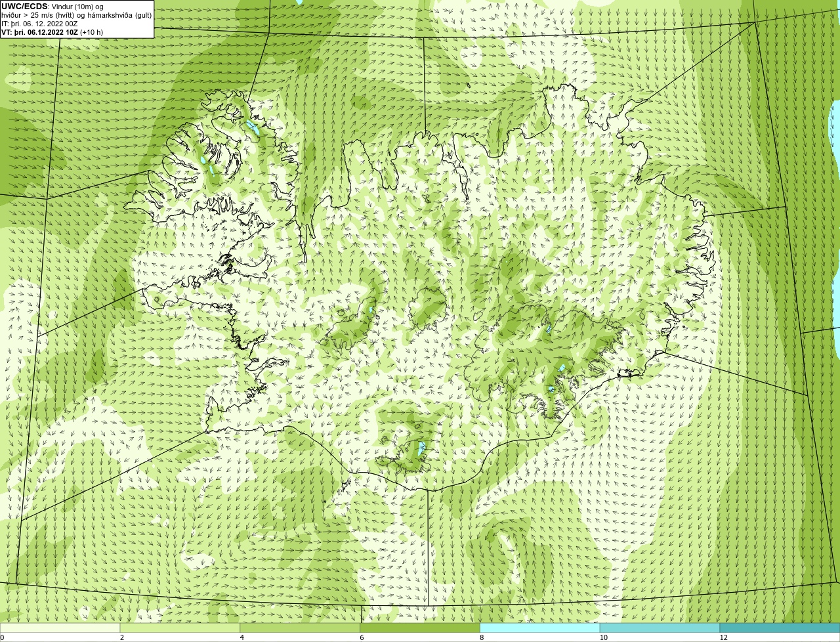Click the scale tick label '10'
The width and height of the screenshot is (840, 642).
(602, 637)
